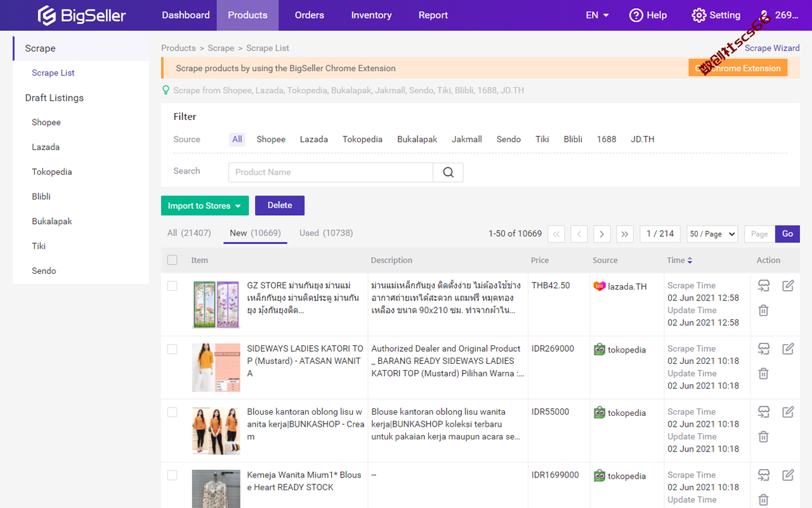
Task: Click the search magnifier icon
Action: click(448, 172)
